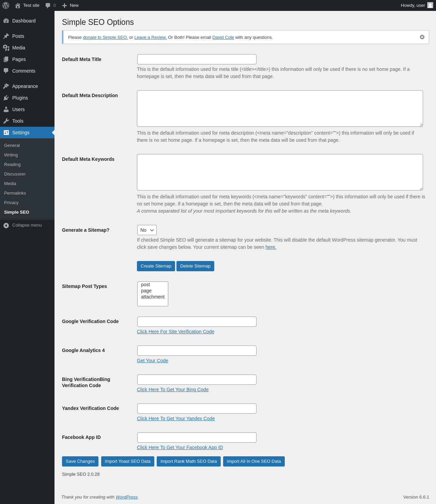Viewport: 436px width, 504px height.
Task: Click the Tools wrench icon
Action: point(6,121)
